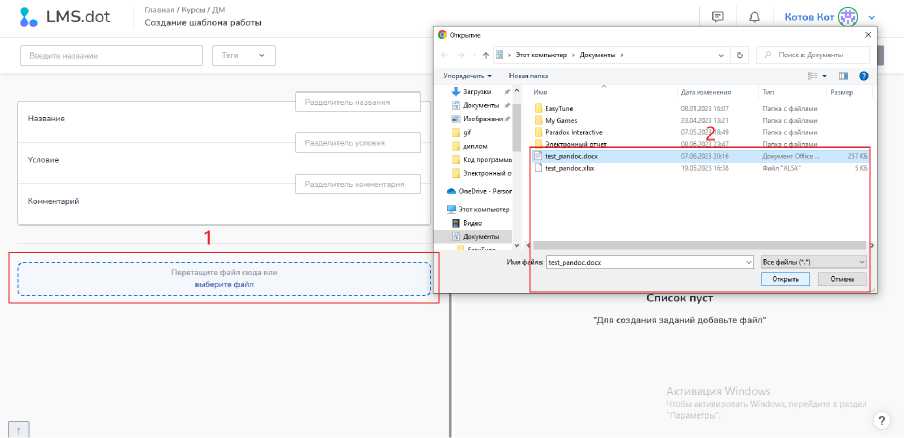The image size is (904, 438).
Task: Focus the Разделитель названия field
Action: tap(358, 102)
